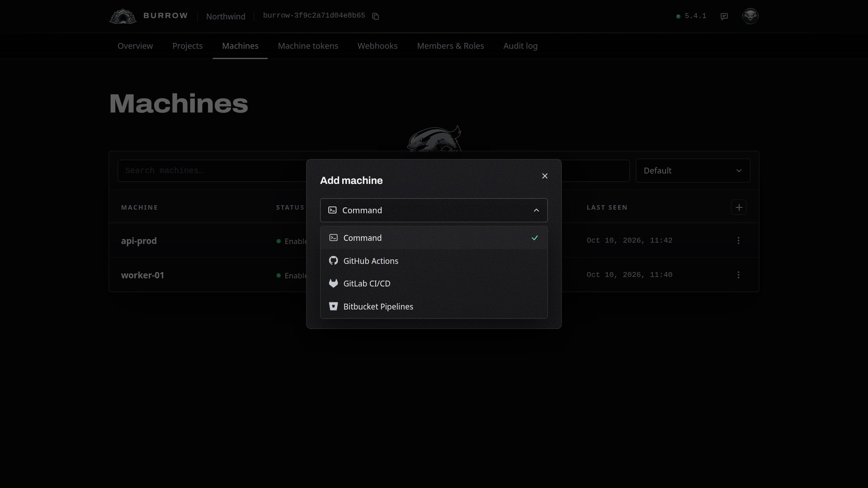Click the api-prod machine name
Viewport: 868px width, 488px height.
139,240
